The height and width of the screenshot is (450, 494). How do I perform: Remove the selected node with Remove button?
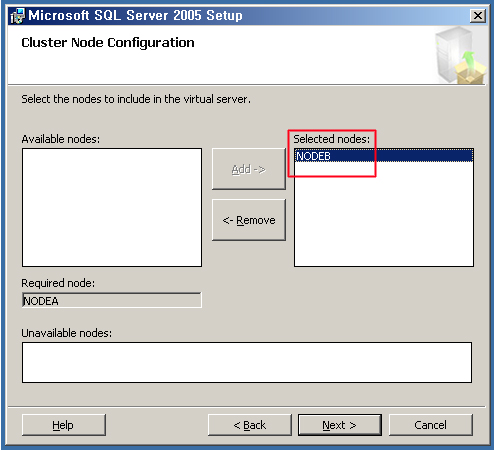(x=249, y=220)
